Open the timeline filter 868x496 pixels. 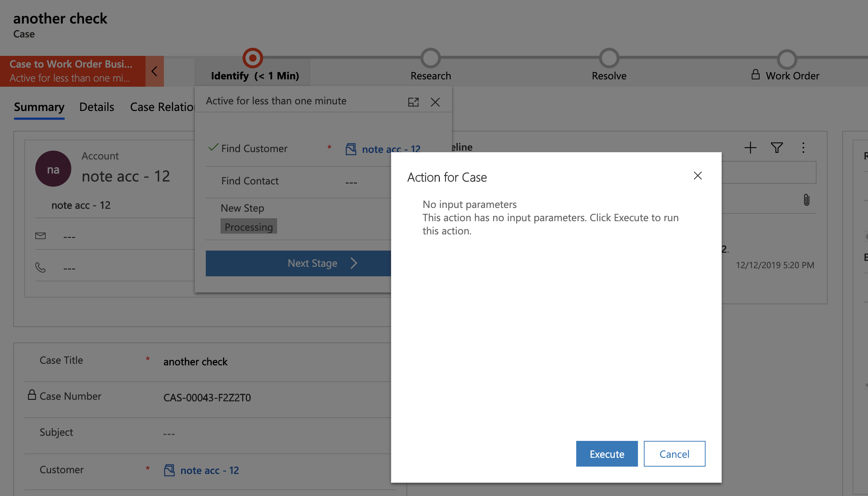point(776,148)
